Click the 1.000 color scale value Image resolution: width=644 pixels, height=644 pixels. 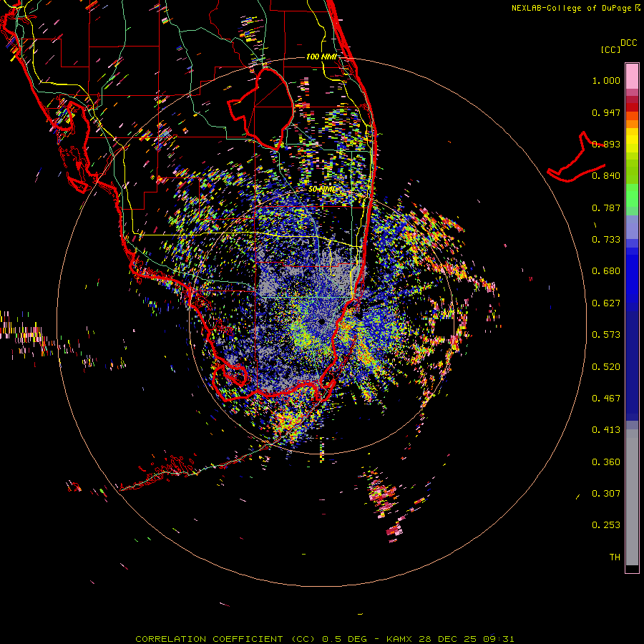click(x=606, y=80)
